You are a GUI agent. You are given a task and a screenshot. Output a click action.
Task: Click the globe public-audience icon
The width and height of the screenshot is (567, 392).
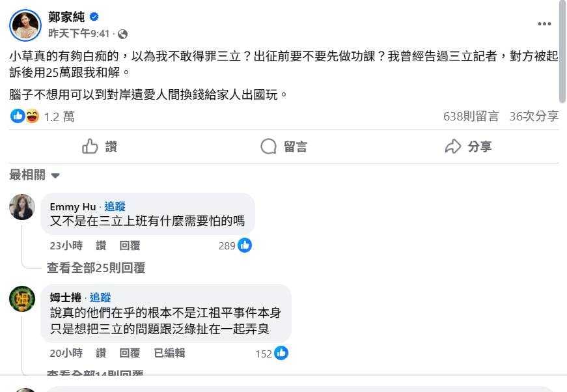click(122, 34)
